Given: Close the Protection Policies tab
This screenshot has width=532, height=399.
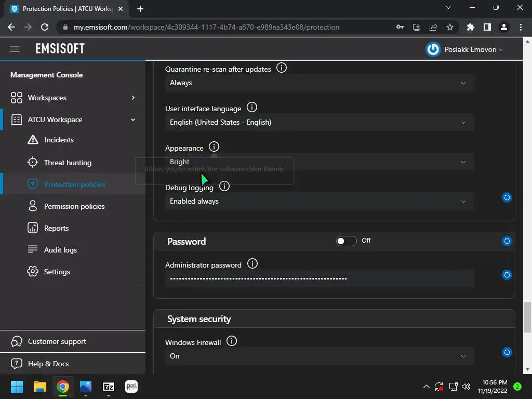Looking at the screenshot, I should point(121,9).
